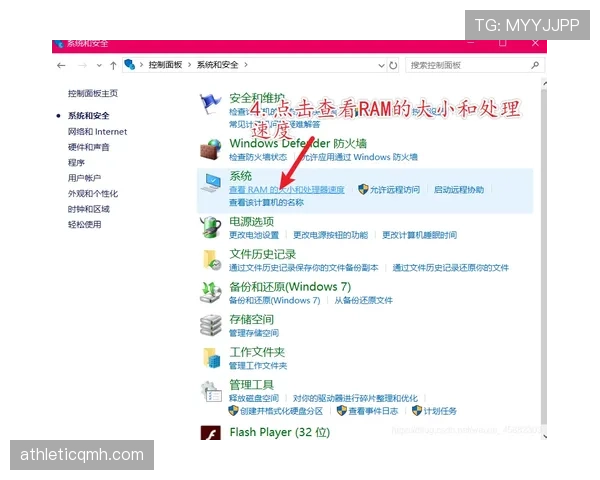Select 控制面板 in the breadcrumb path
The height and width of the screenshot is (480, 600).
[165, 65]
